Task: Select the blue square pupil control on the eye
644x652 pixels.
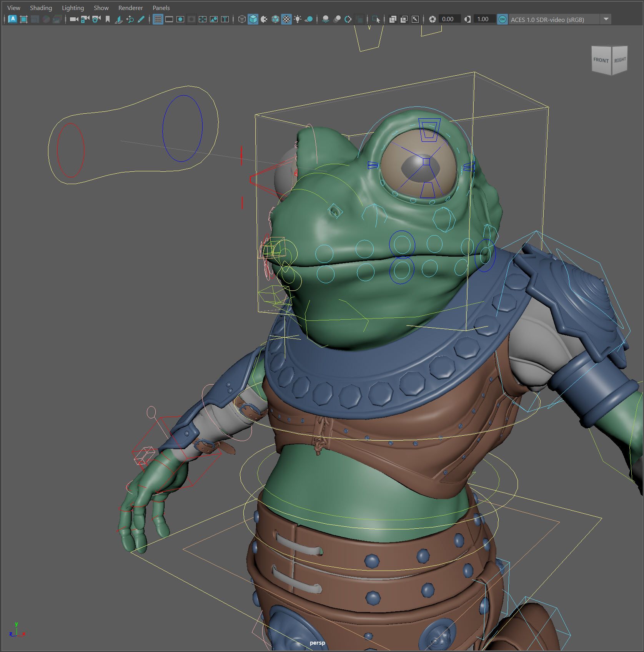Action: tap(426, 162)
